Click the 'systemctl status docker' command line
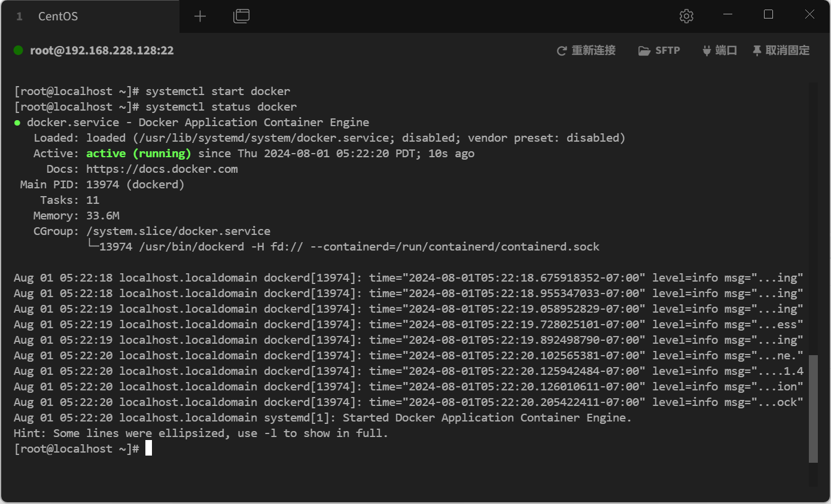831x504 pixels. click(x=156, y=107)
